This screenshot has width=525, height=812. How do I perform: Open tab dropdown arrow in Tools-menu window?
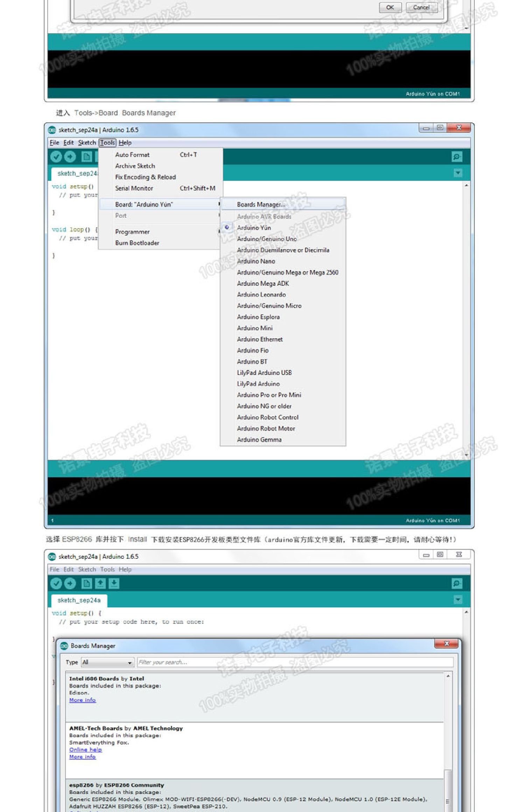[x=458, y=173]
